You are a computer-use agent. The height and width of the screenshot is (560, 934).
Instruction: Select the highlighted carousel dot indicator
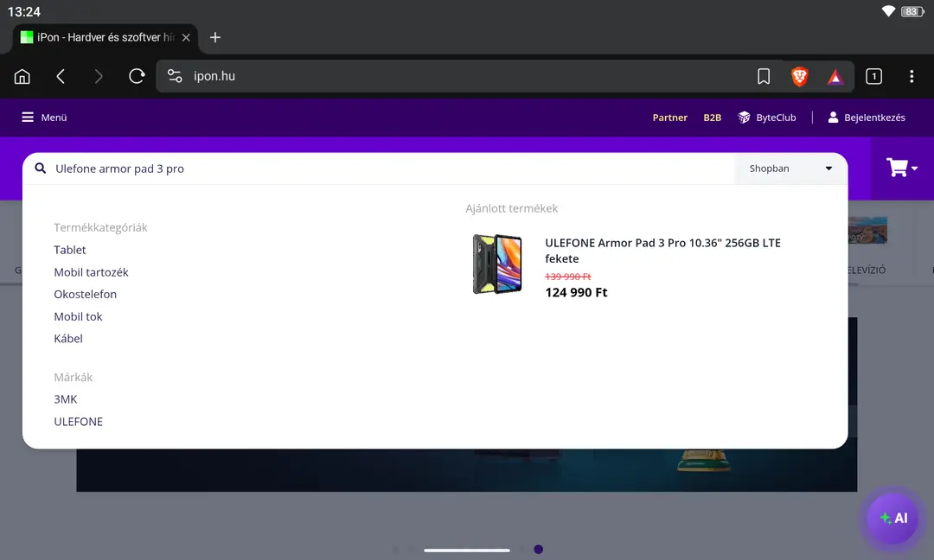[x=538, y=550]
